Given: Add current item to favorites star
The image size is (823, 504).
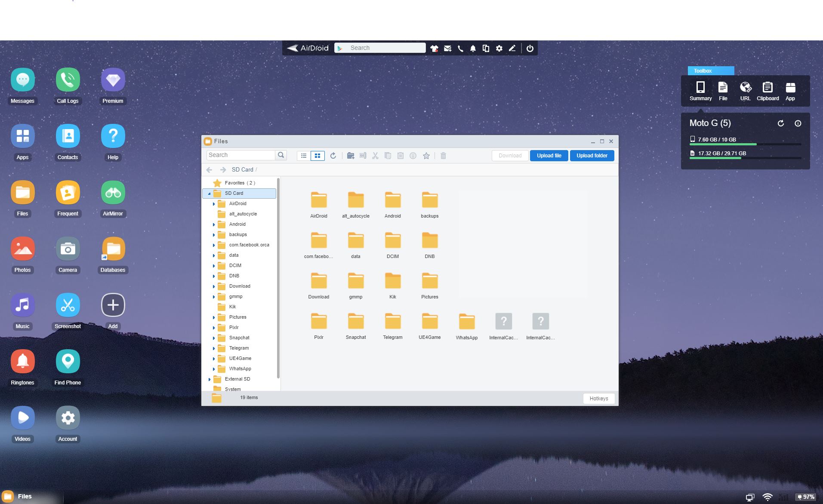Looking at the screenshot, I should click(x=426, y=156).
